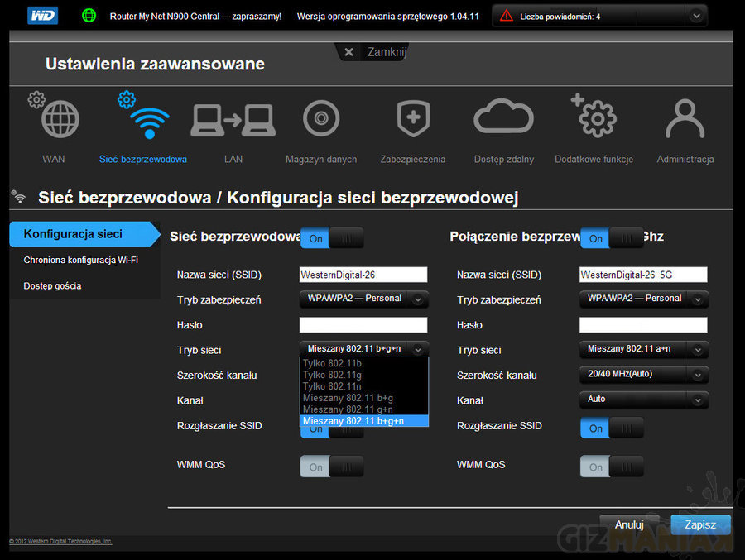Open the Zabezpieczenia shield icon

(x=412, y=119)
